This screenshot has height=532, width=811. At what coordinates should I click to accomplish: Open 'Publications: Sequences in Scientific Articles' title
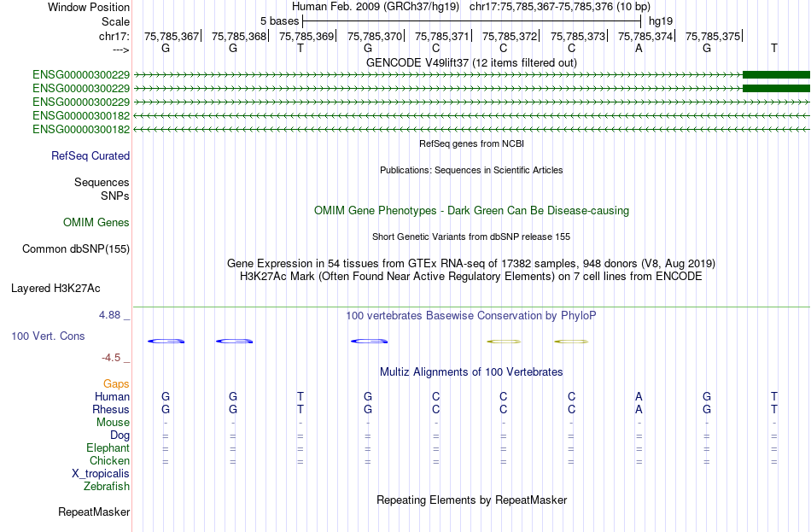click(x=471, y=170)
